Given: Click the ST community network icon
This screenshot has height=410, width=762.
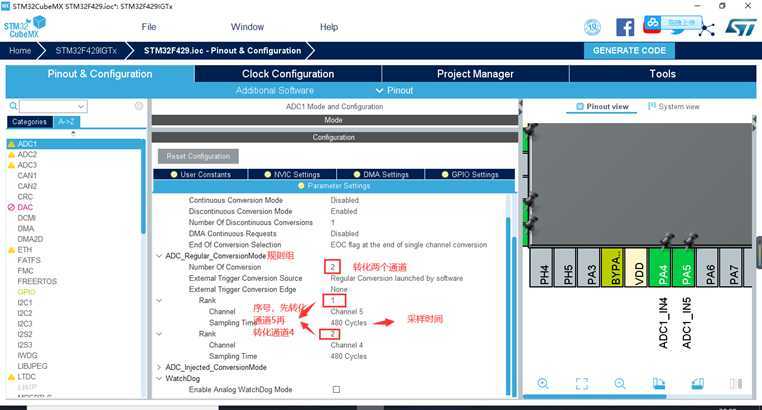Looking at the screenshot, I should 707,29.
